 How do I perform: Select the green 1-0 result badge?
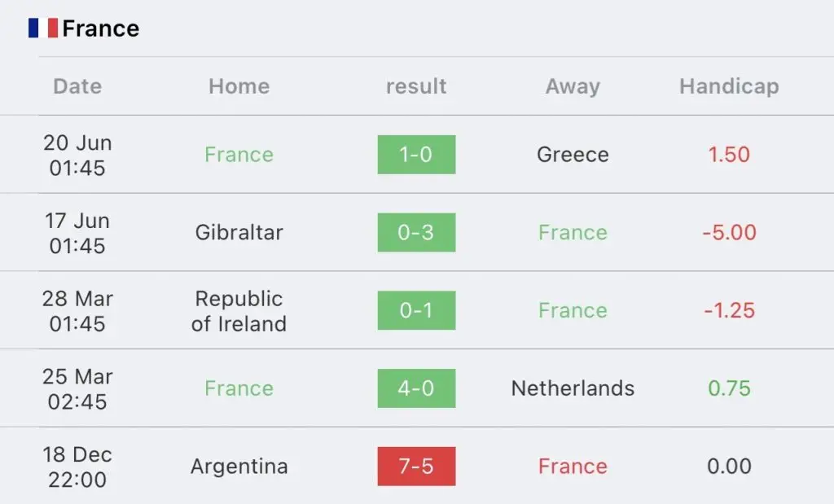point(416,155)
